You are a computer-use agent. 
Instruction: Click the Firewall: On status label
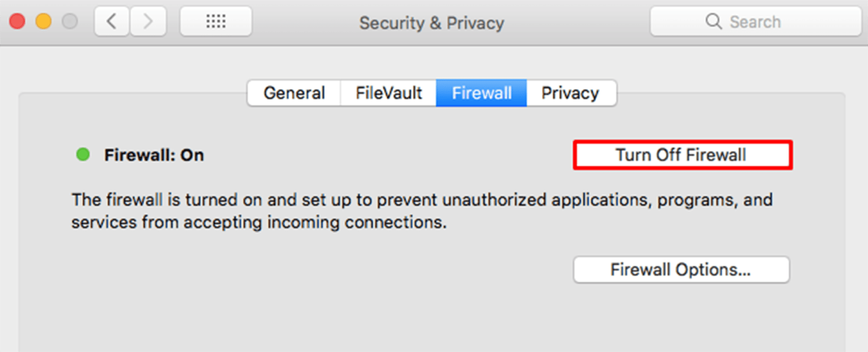153,155
